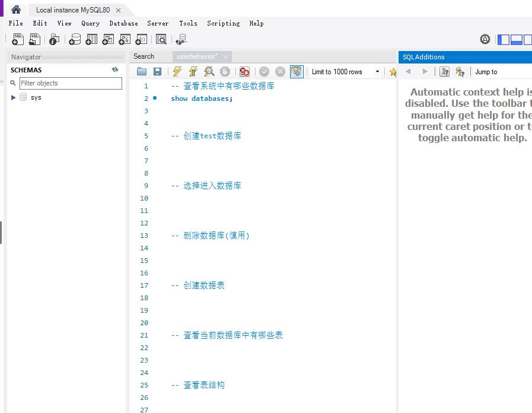Create a new SQL tab for queries

[x=18, y=39]
